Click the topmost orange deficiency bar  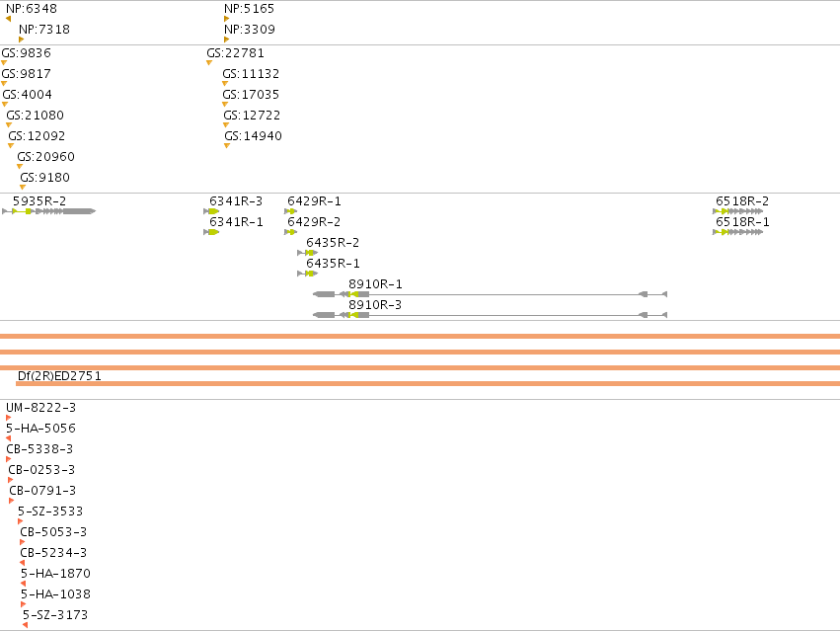click(x=420, y=336)
